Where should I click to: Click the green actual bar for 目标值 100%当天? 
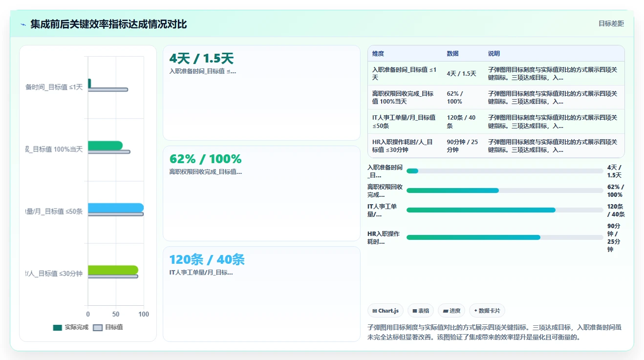pyautogui.click(x=105, y=146)
